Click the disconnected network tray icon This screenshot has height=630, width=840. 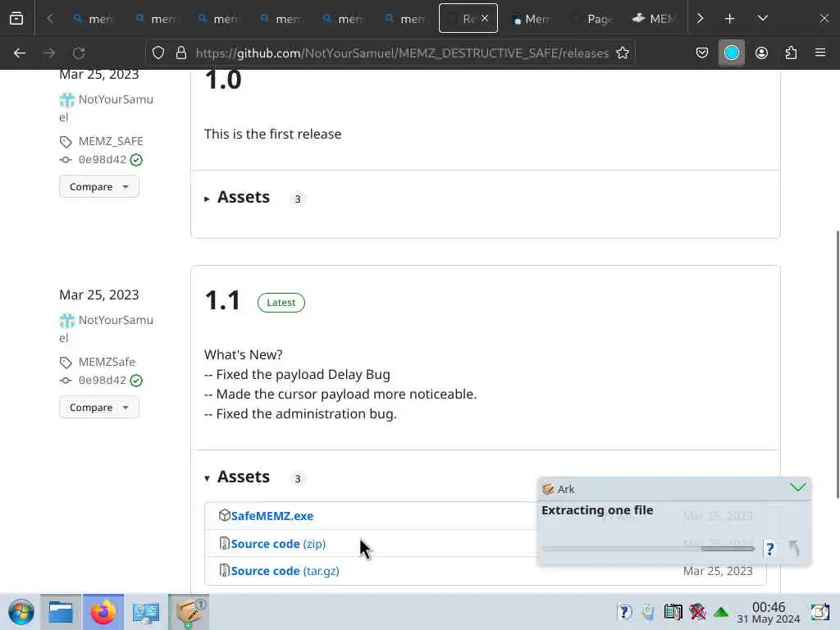(x=697, y=612)
